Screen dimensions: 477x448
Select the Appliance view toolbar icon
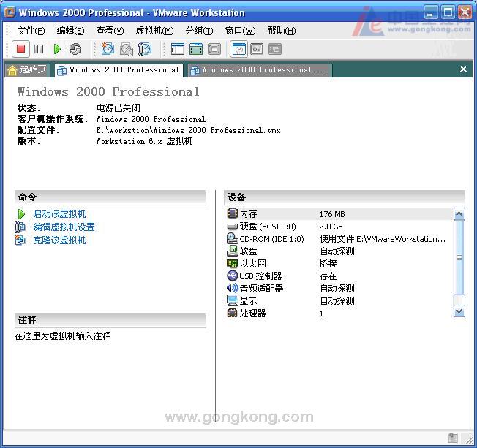coord(257,49)
